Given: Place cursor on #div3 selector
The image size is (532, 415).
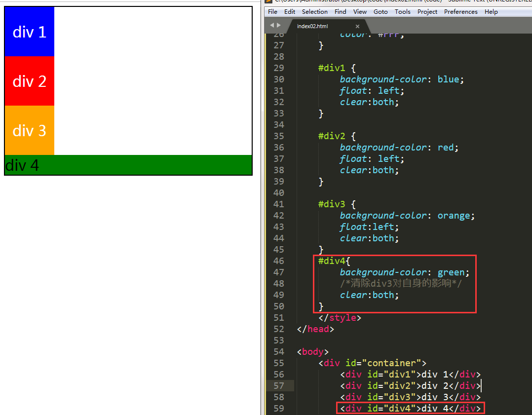Looking at the screenshot, I should point(332,204).
